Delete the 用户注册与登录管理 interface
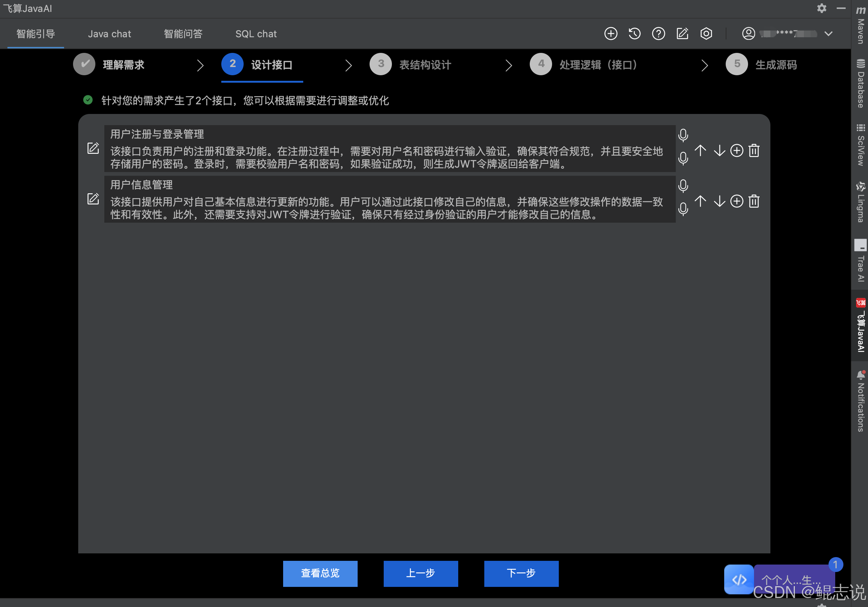Screen dimensions: 868x607 coord(754,150)
